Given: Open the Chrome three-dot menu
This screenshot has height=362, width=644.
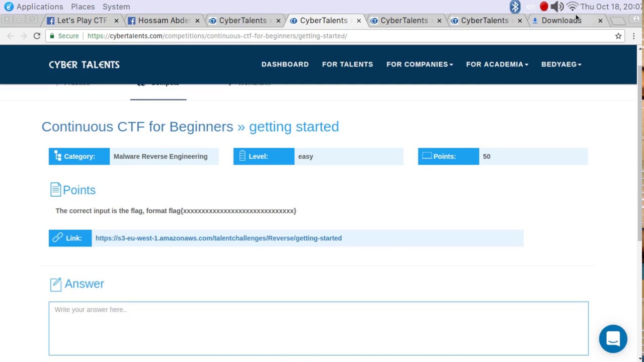Looking at the screenshot, I should (634, 36).
